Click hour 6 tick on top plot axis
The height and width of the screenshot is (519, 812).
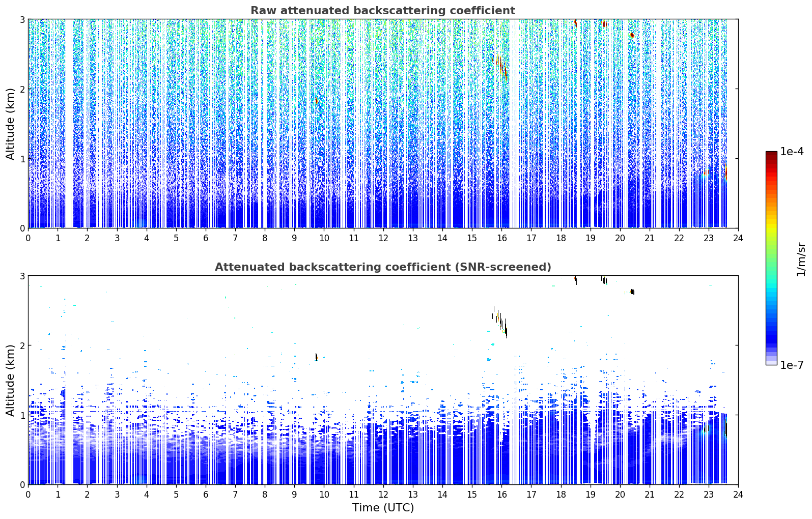[206, 238]
